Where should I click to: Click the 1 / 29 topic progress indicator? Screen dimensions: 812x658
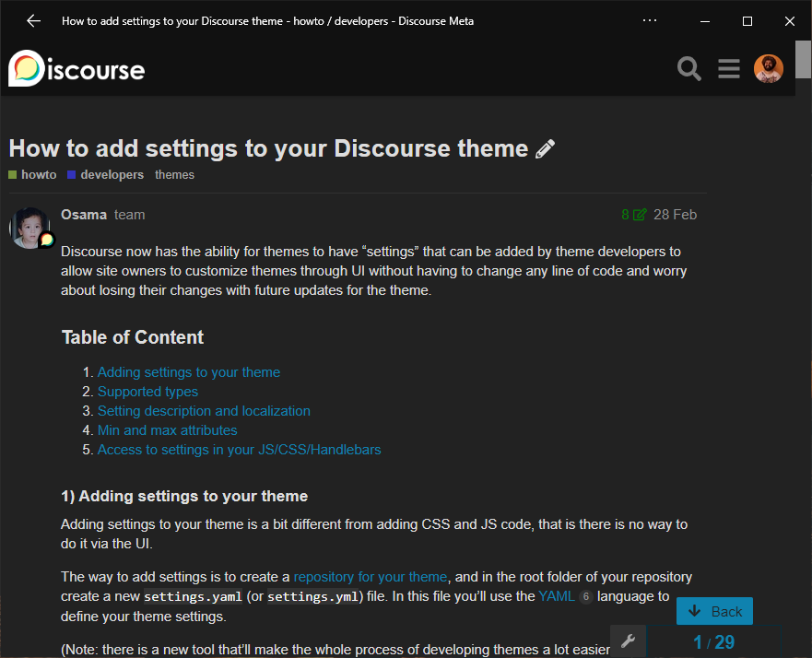coord(713,642)
